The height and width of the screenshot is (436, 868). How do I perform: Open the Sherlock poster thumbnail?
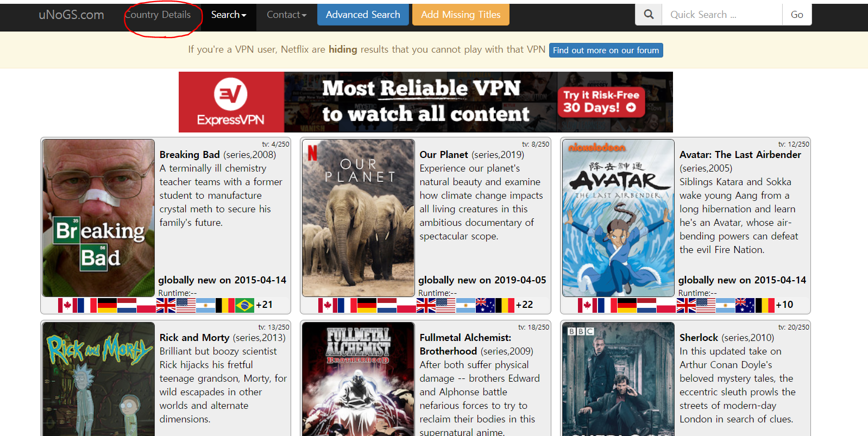(618, 379)
